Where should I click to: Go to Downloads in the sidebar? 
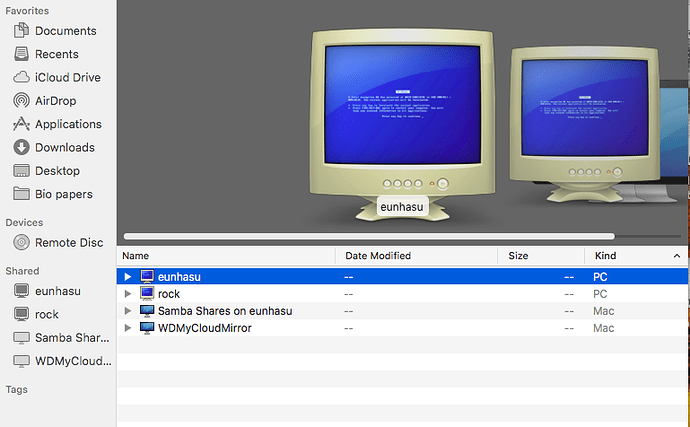click(x=54, y=147)
